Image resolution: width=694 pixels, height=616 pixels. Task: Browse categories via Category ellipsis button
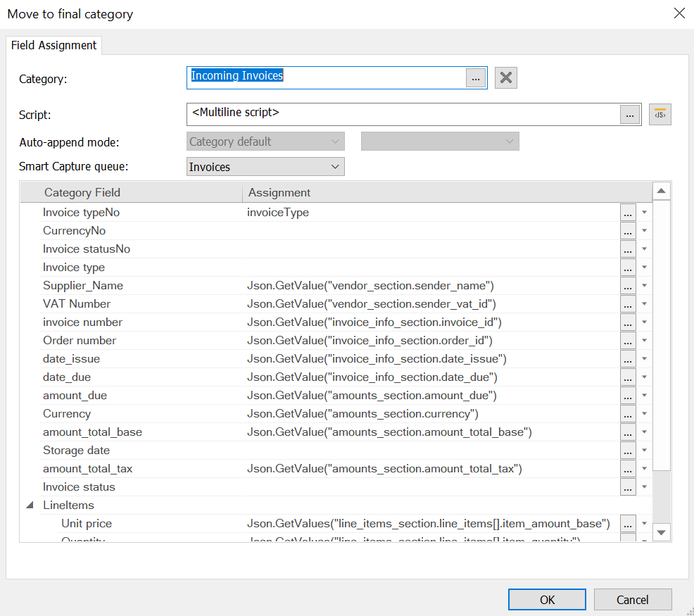coord(476,78)
